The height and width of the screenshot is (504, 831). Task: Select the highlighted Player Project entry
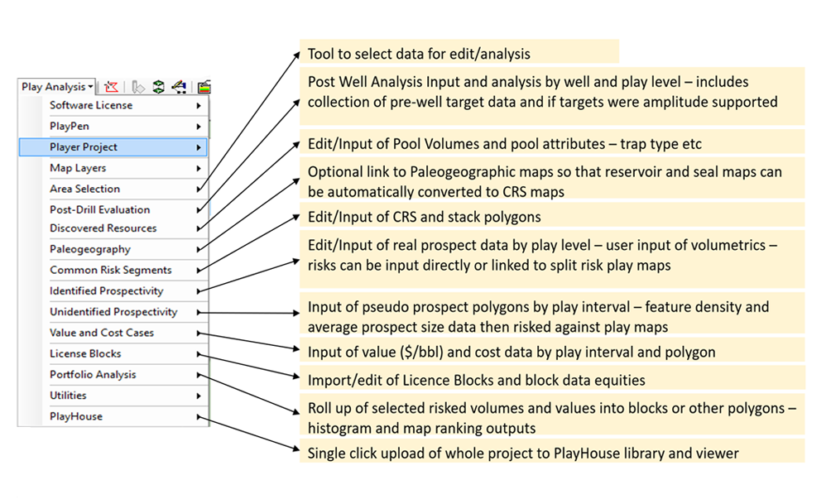[113, 147]
